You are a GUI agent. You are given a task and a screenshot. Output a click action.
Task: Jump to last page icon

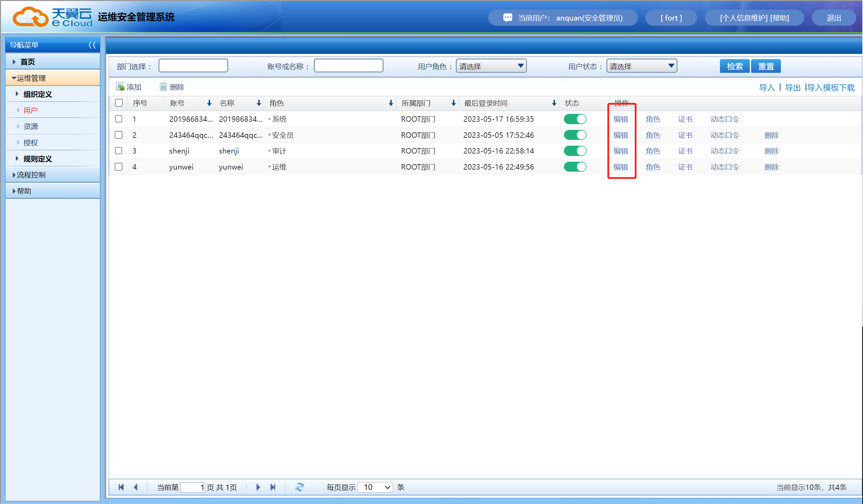click(273, 487)
